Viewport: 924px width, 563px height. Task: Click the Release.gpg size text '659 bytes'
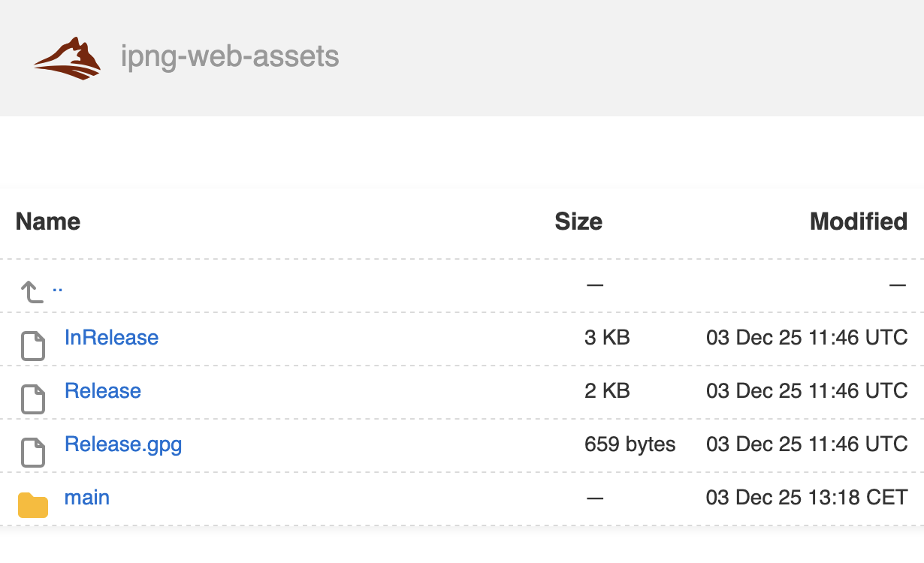coord(630,444)
